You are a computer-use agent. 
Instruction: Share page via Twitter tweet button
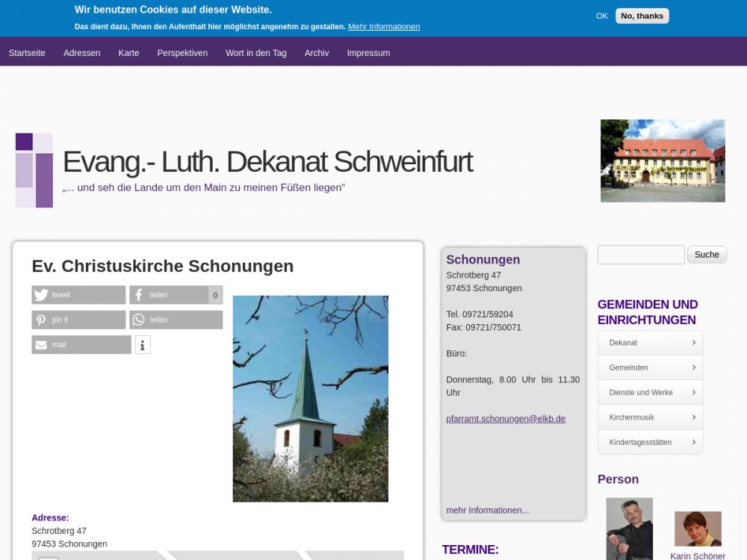pos(78,295)
